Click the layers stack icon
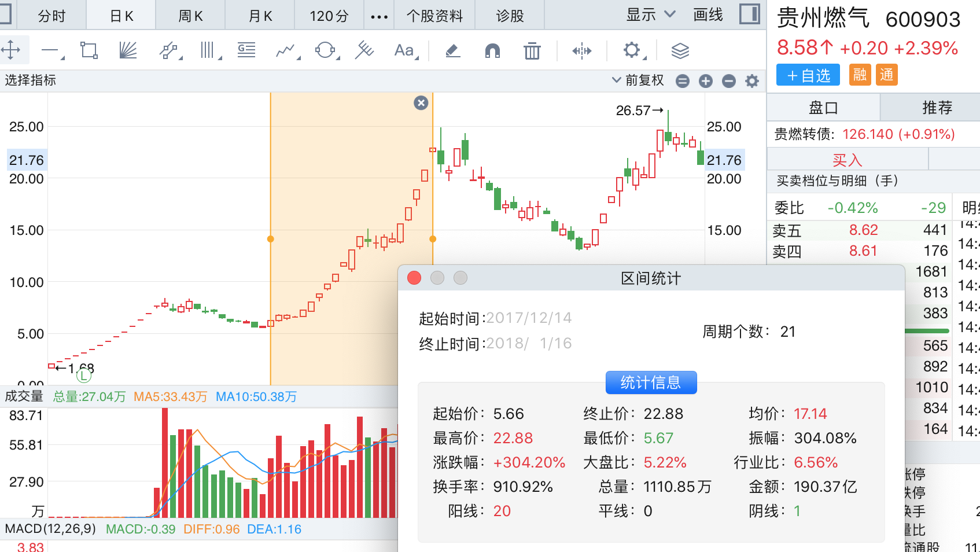 click(680, 51)
